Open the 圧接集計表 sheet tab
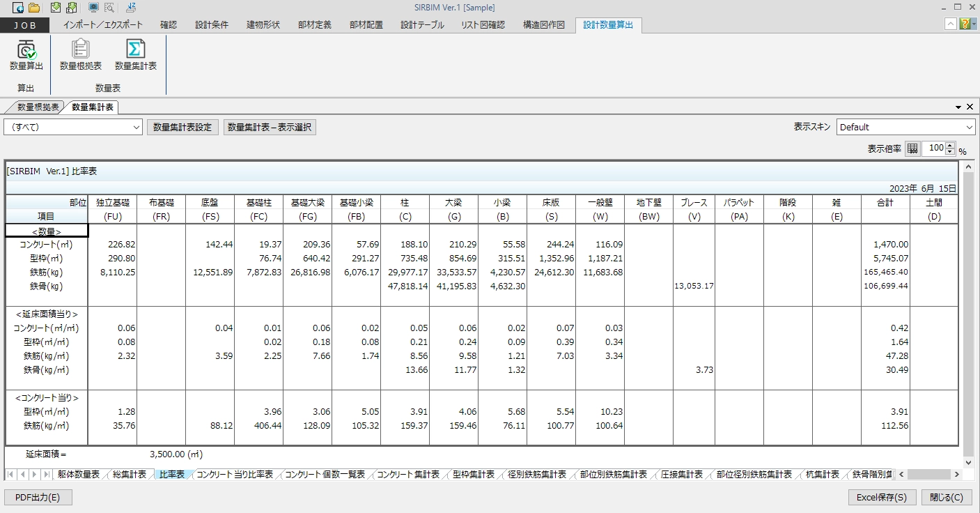The image size is (980, 513). [682, 475]
